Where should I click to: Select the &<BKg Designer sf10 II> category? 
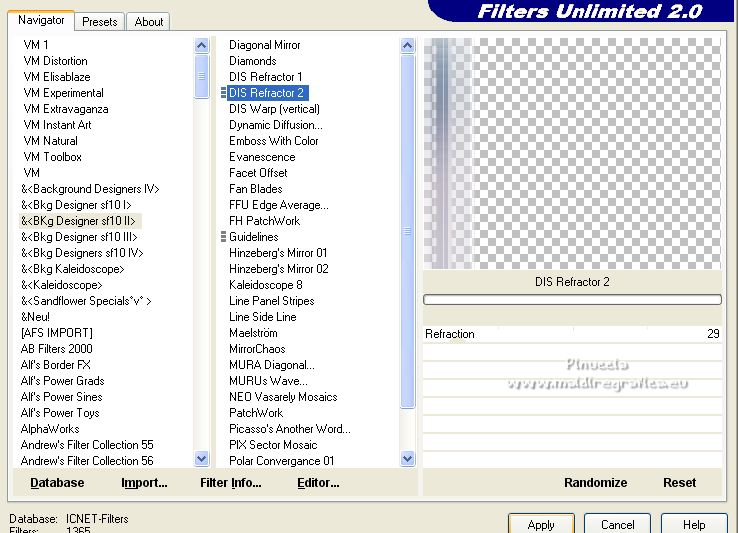pos(79,221)
